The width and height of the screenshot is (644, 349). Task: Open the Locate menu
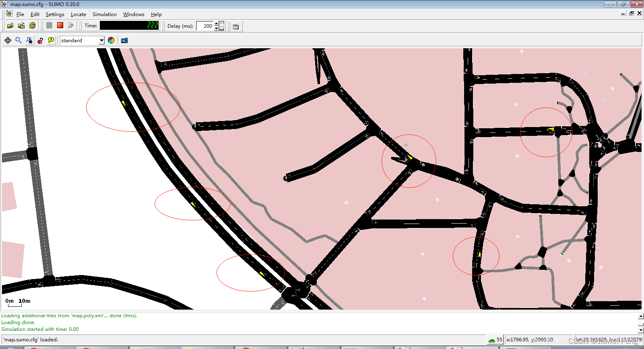tap(78, 14)
